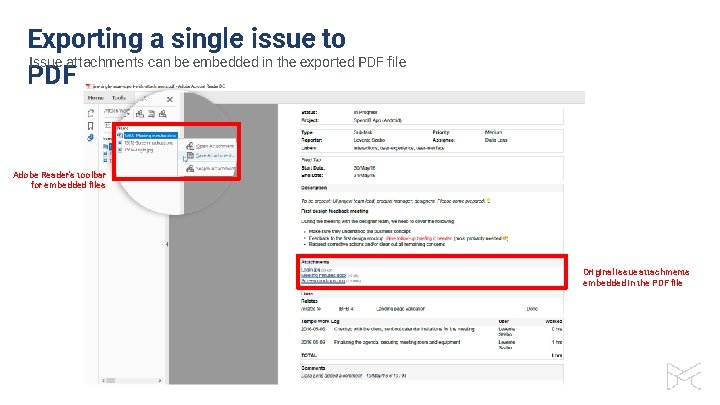Click the 'Attachments' section header in the PDF

point(315,262)
